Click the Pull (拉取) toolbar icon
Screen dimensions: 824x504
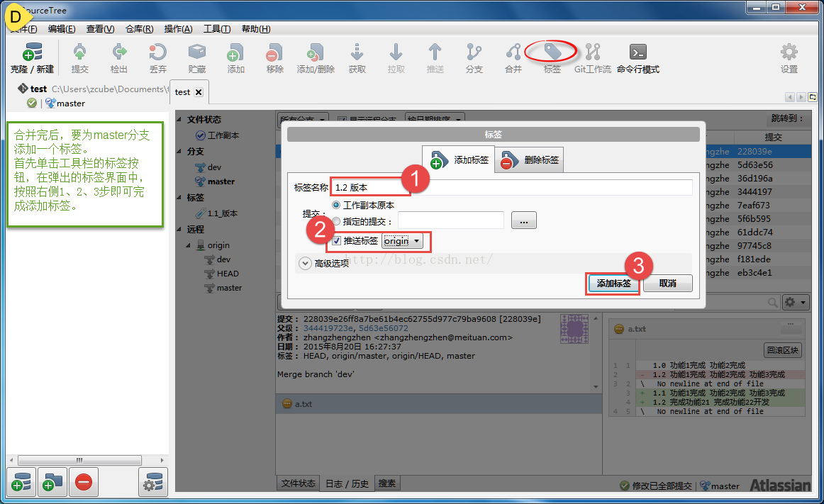[x=396, y=52]
